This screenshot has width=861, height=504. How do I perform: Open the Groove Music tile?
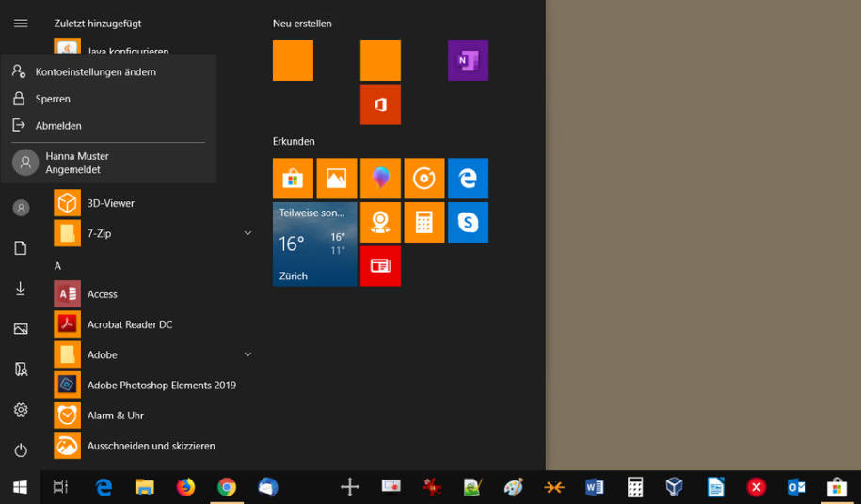pyautogui.click(x=424, y=179)
